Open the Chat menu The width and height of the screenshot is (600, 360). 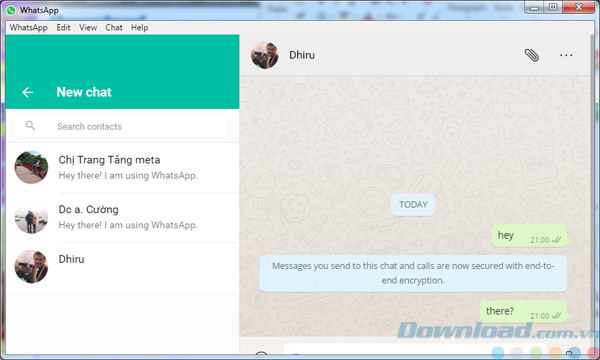click(x=114, y=28)
